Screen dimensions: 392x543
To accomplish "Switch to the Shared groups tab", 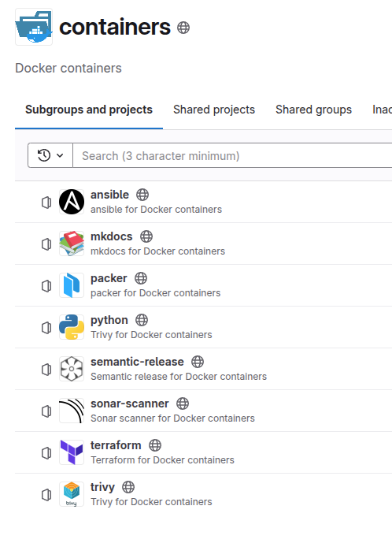I will click(314, 110).
